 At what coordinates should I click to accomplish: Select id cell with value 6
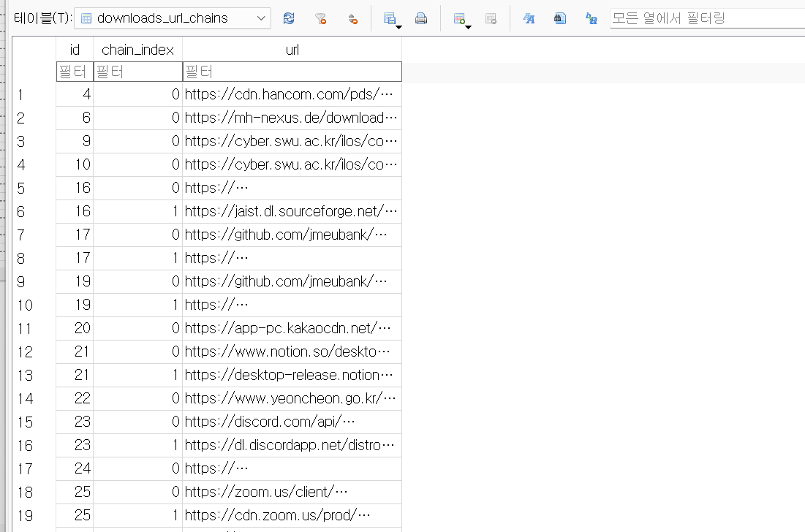tap(75, 118)
